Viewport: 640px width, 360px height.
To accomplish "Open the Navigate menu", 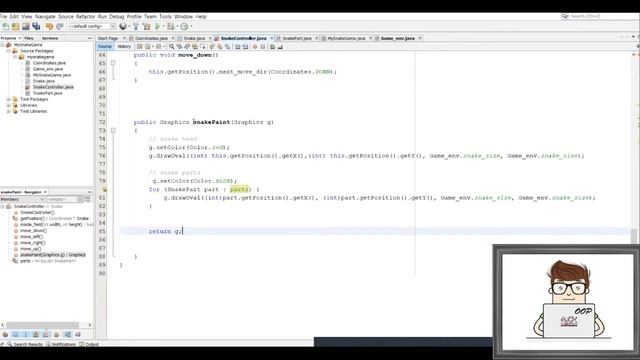I will (45, 17).
